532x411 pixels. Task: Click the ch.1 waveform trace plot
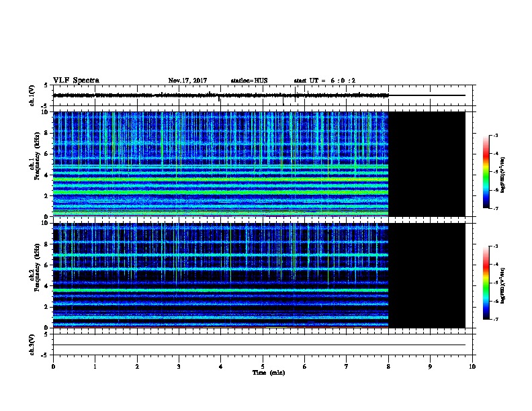point(263,95)
